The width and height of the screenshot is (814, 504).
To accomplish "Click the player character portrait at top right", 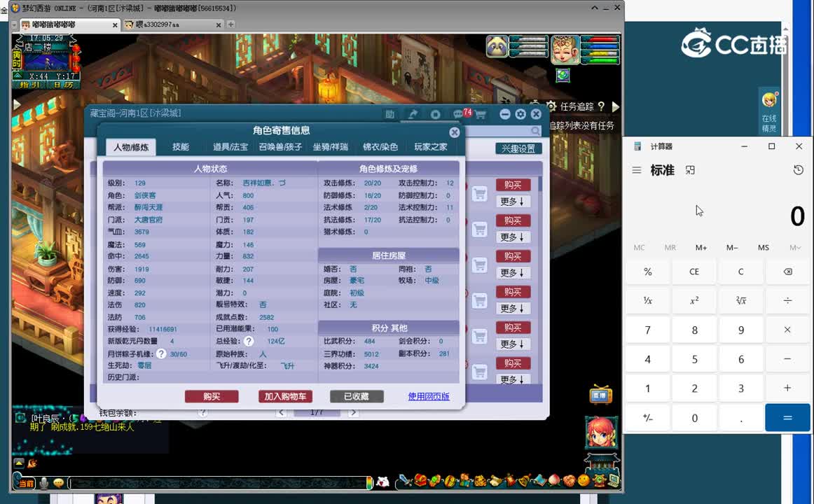I will (x=565, y=50).
